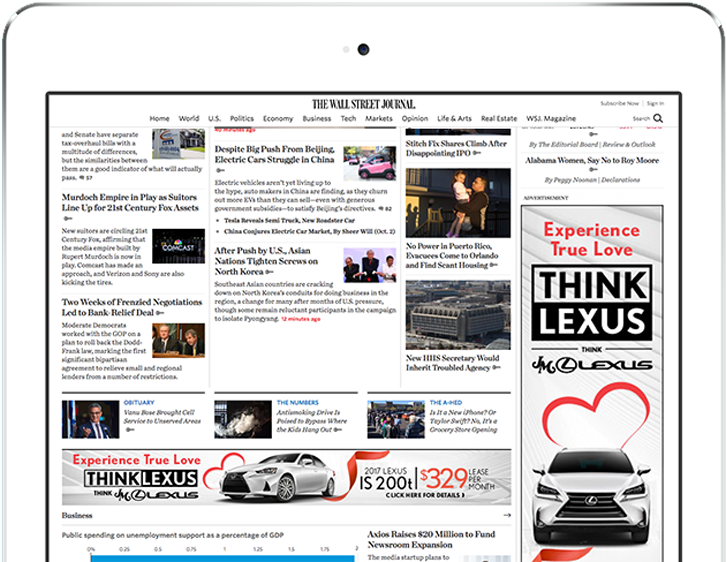Open The Wall Street Journal logo
Image resolution: width=727 pixels, height=562 pixels.
tap(364, 104)
